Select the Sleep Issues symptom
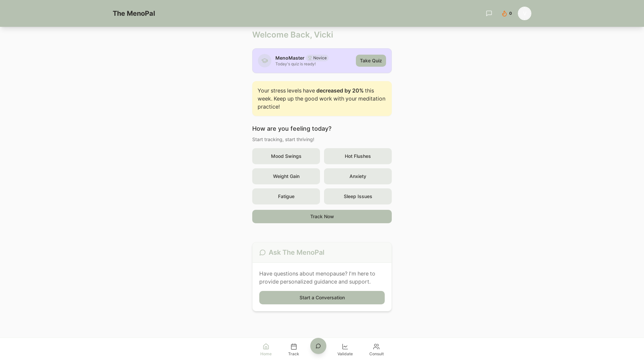 point(358,196)
